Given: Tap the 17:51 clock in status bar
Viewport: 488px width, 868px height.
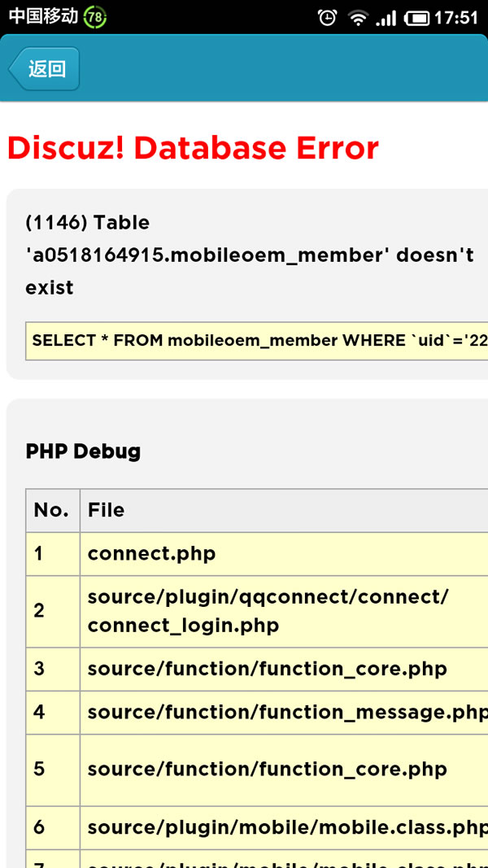Looking at the screenshot, I should pos(456,18).
